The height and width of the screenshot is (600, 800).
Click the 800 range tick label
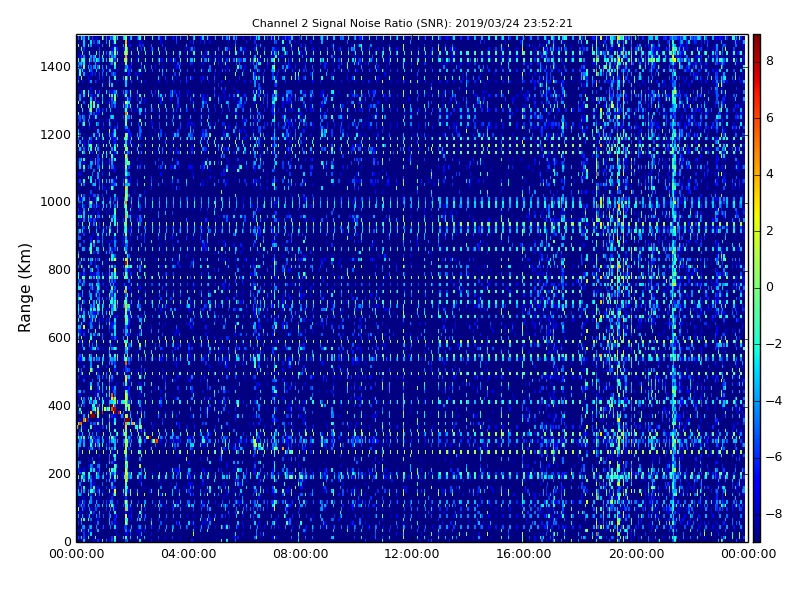pyautogui.click(x=59, y=270)
